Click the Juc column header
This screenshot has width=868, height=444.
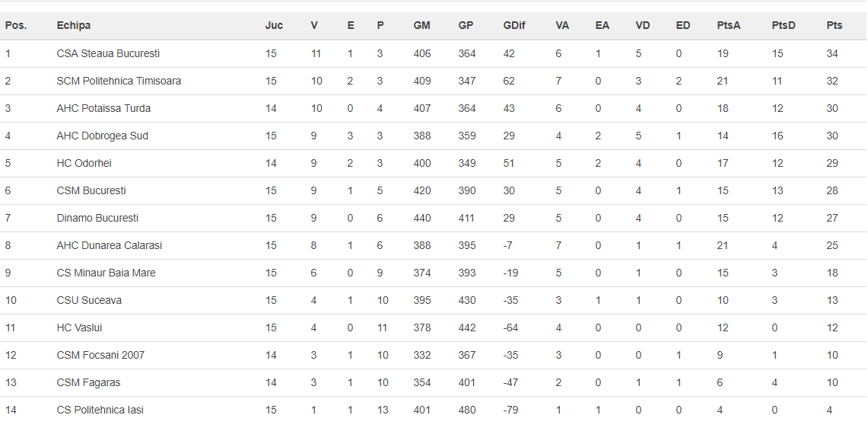(x=274, y=25)
